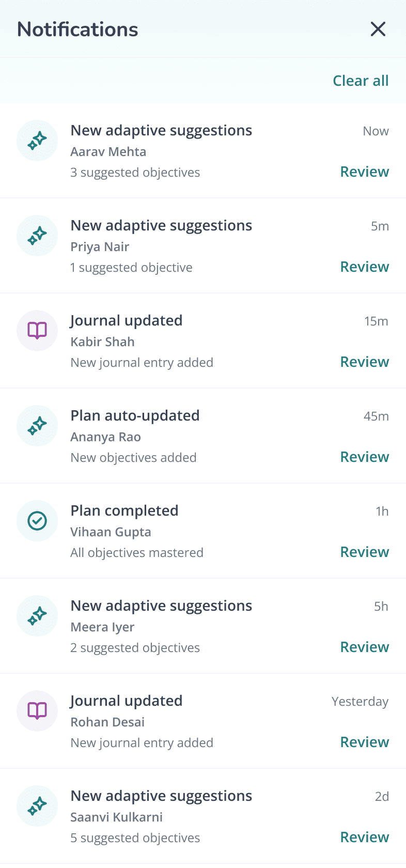This screenshot has width=406, height=868.
Task: Open the Plan auto-updated notification title
Action: click(x=135, y=415)
